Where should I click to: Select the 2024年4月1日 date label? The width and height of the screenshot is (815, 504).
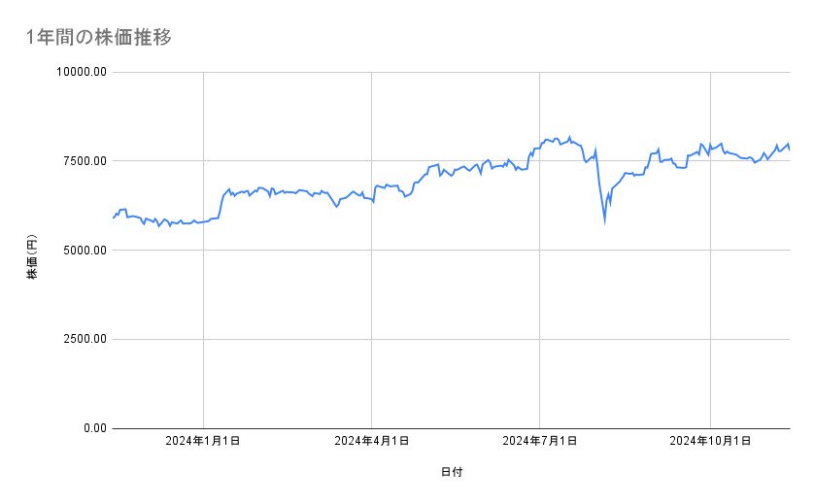pyautogui.click(x=372, y=442)
